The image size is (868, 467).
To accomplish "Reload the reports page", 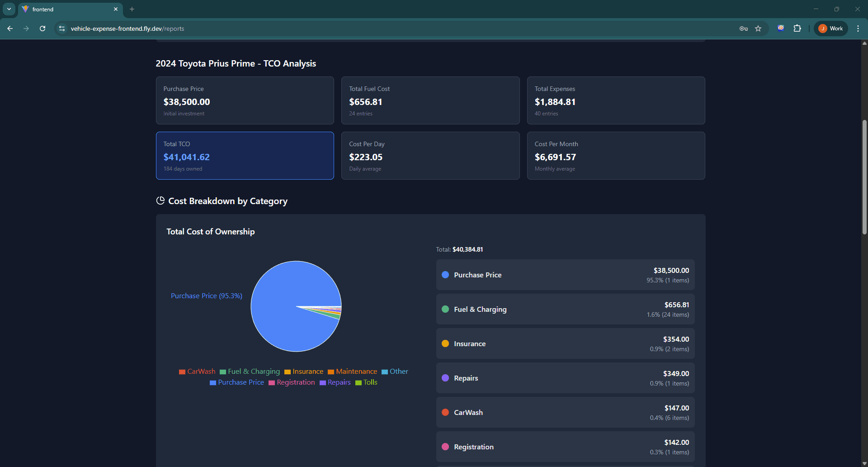I will click(x=42, y=29).
